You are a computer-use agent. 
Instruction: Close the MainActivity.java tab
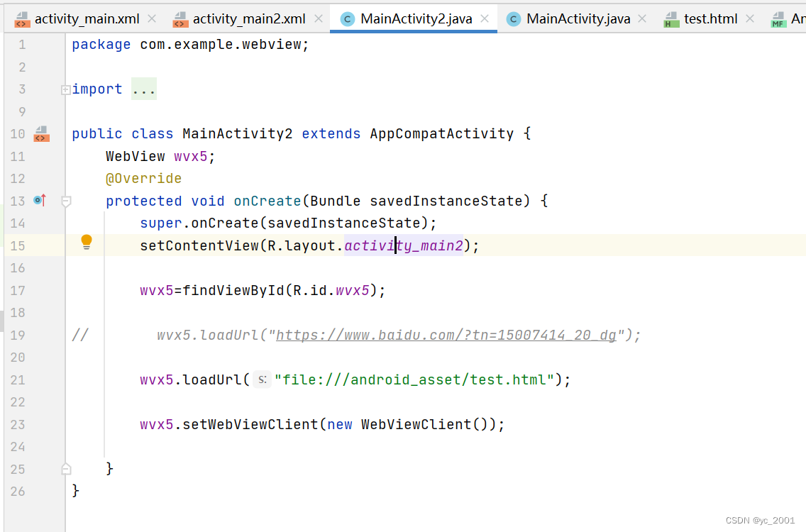pyautogui.click(x=642, y=18)
